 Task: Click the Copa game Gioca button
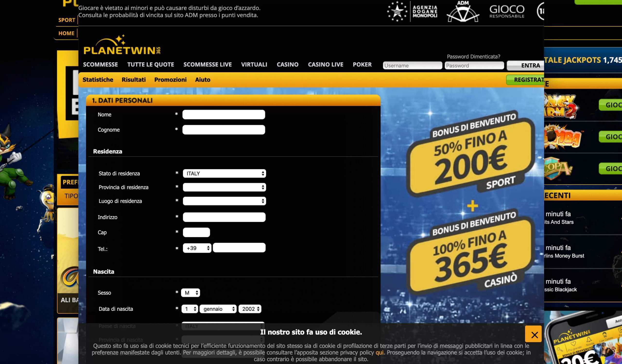(610, 169)
